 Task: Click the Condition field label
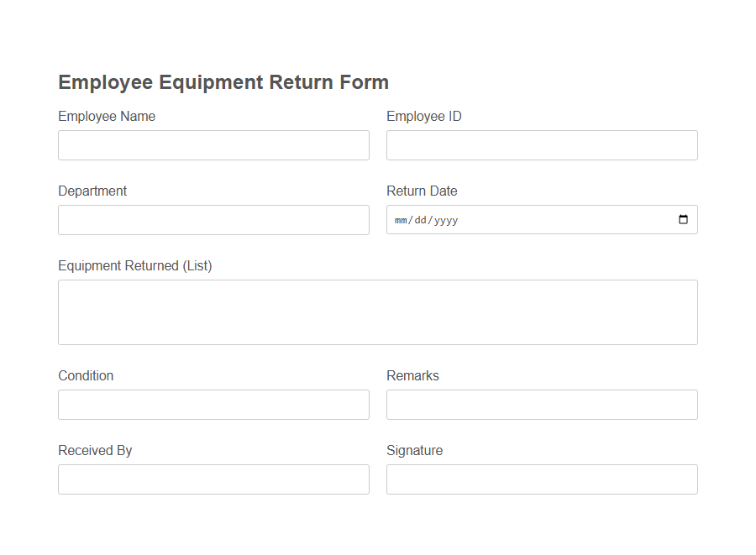(86, 375)
